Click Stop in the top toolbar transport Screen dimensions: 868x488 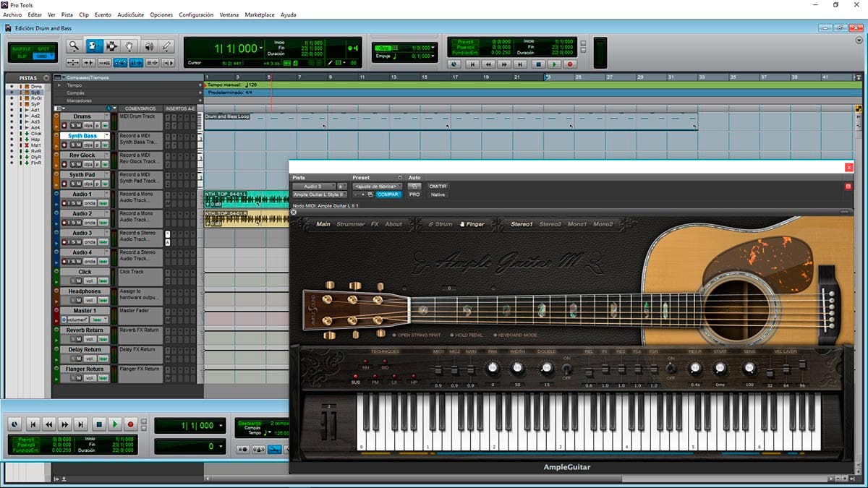(x=537, y=64)
